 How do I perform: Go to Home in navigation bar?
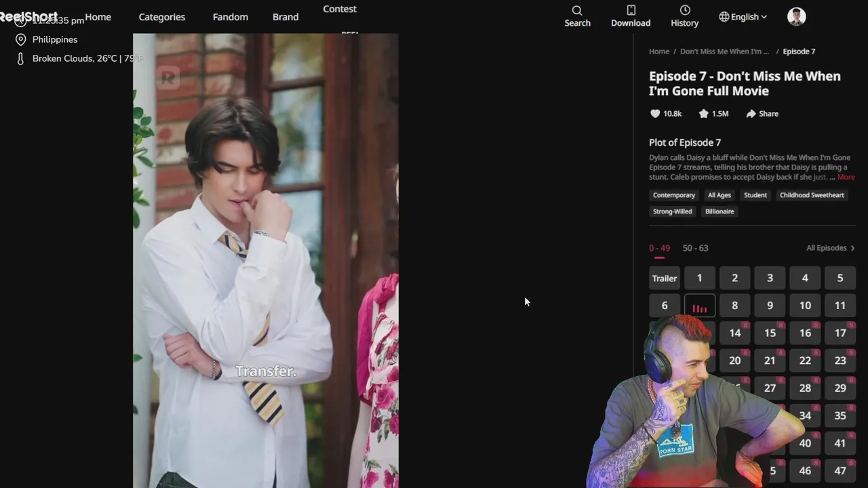(98, 17)
